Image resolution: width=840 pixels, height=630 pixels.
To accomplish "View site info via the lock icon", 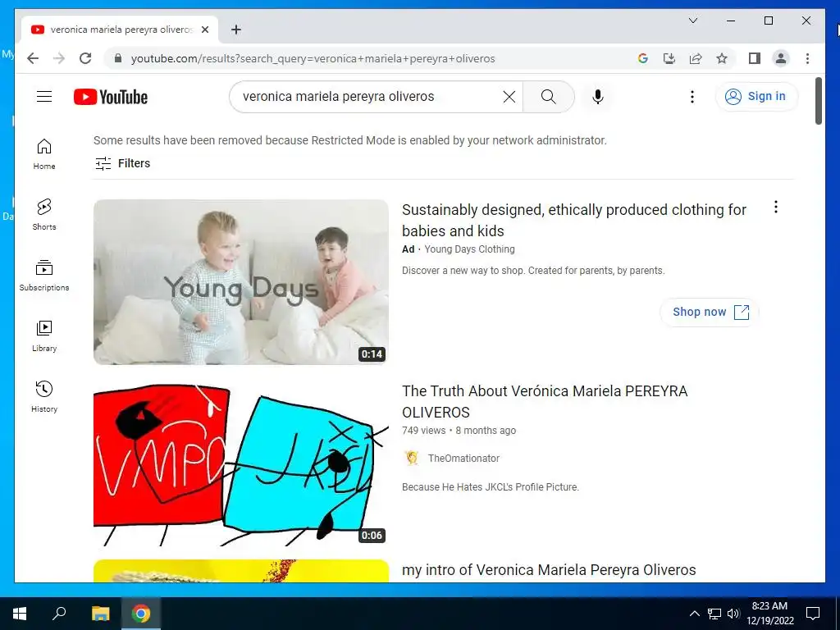I will click(x=118, y=58).
